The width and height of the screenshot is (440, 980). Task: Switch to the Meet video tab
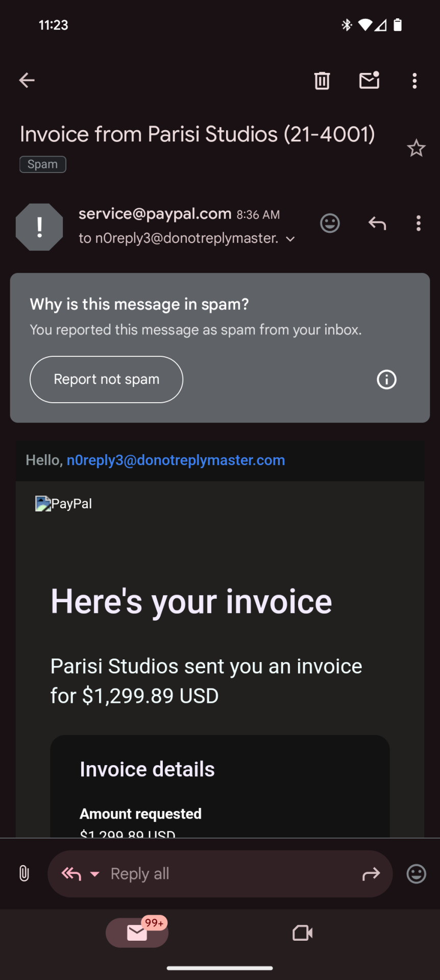[x=303, y=933]
